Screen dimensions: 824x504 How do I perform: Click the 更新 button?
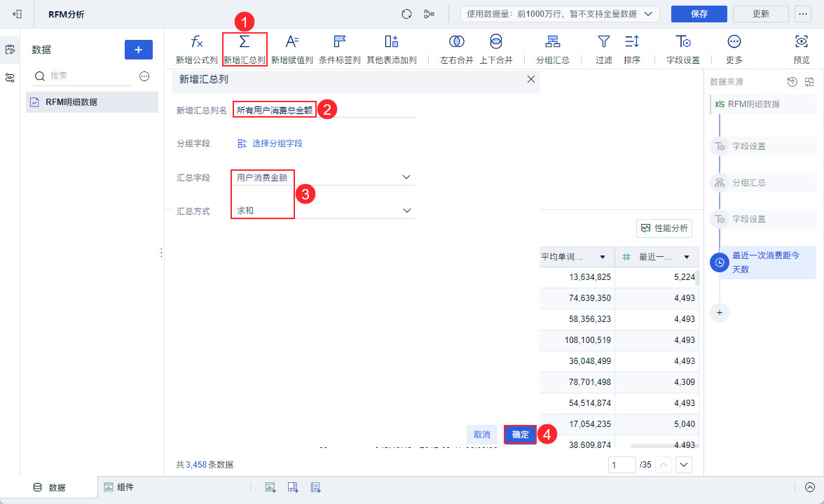(760, 14)
